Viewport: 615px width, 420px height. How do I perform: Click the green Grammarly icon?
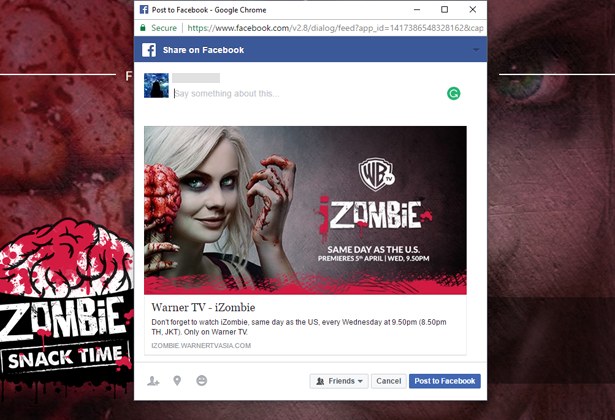453,93
